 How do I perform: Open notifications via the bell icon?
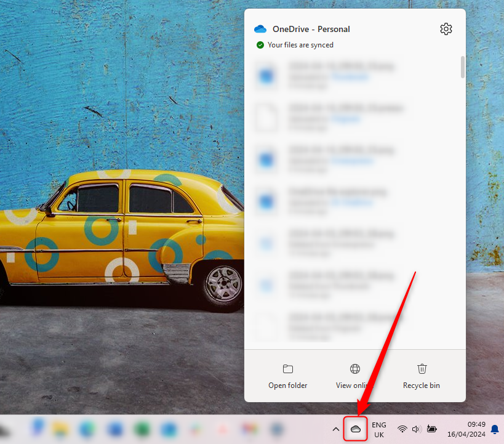coord(495,429)
